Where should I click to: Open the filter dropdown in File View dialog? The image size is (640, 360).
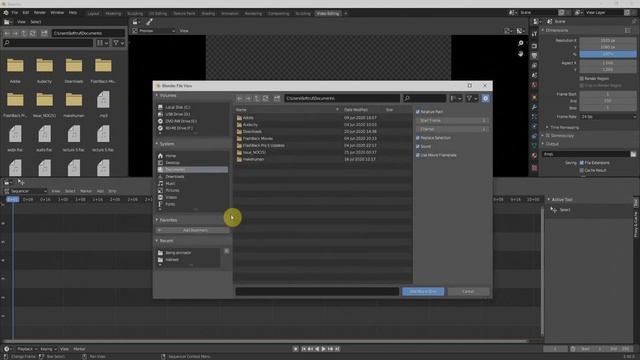[x=472, y=98]
